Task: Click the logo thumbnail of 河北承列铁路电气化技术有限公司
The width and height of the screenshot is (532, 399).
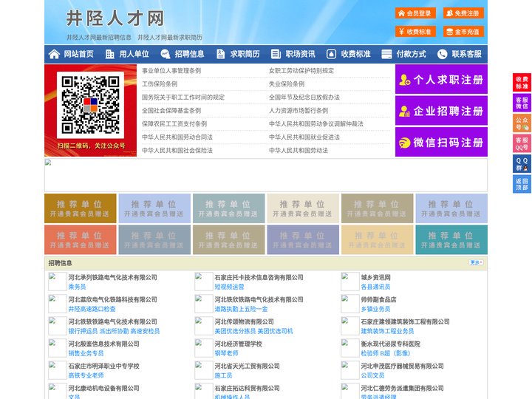Action: coord(58,282)
